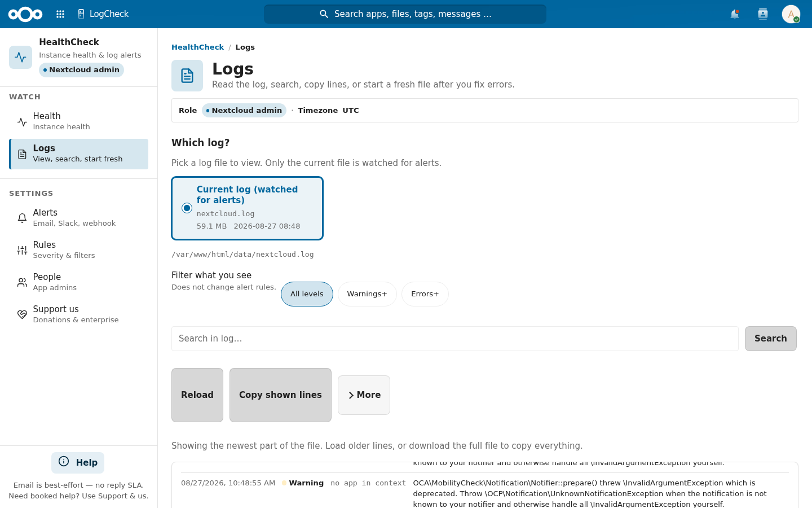Click the top search bar
The height and width of the screenshot is (508, 812).
405,14
